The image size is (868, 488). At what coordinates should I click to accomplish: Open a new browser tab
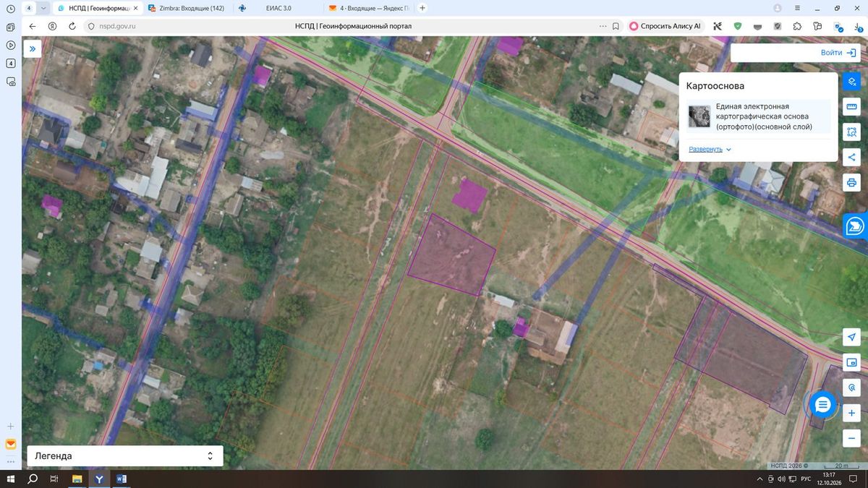click(x=422, y=8)
